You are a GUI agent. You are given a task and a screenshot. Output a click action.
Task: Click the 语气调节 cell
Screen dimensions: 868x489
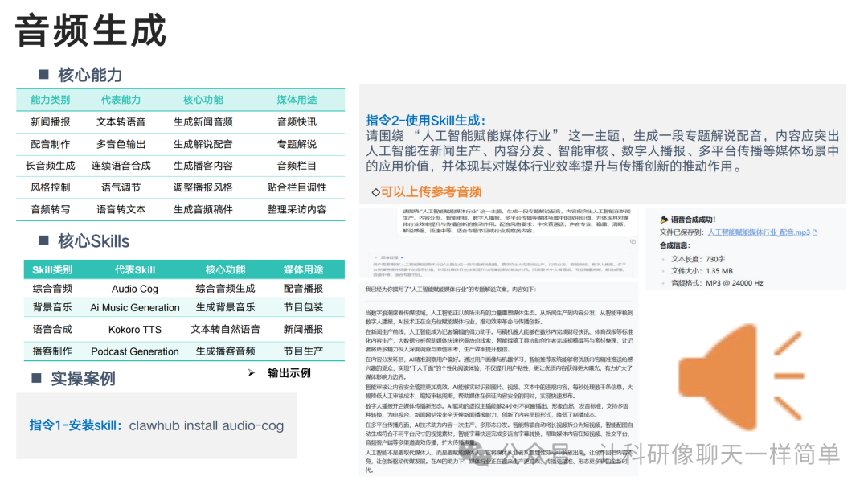pos(121,187)
